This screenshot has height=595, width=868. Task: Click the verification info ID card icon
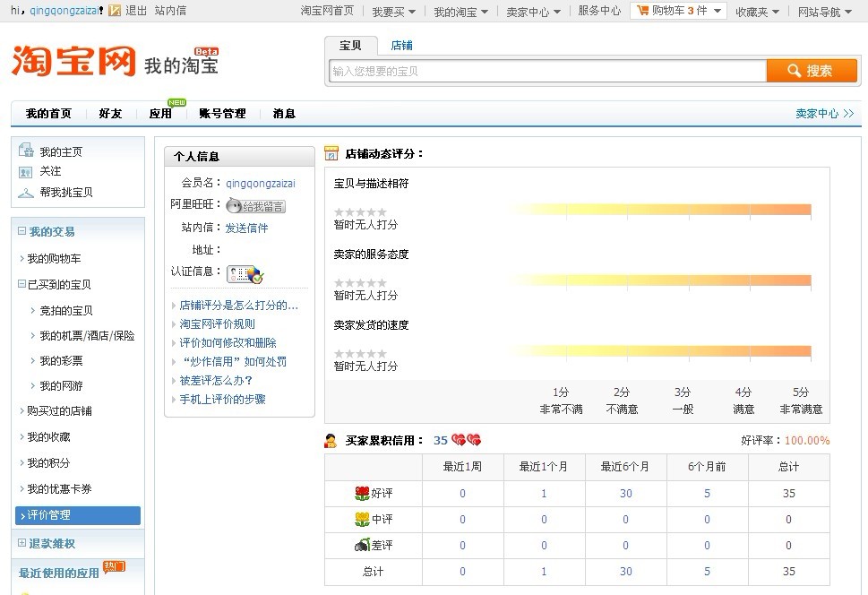click(x=245, y=274)
